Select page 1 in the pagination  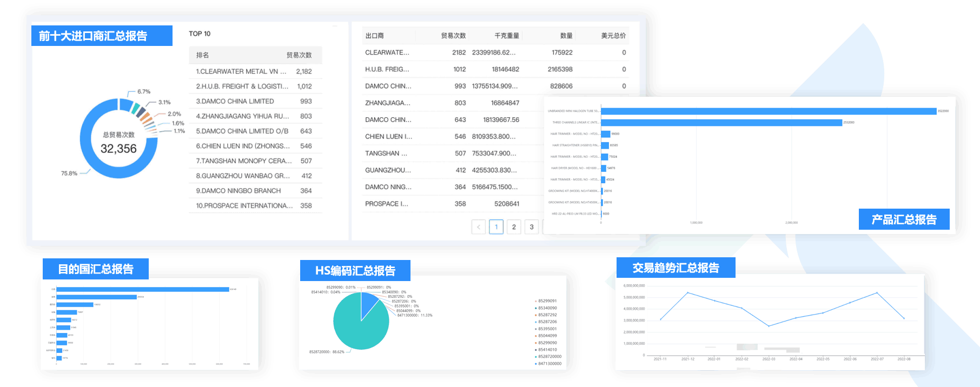point(496,227)
